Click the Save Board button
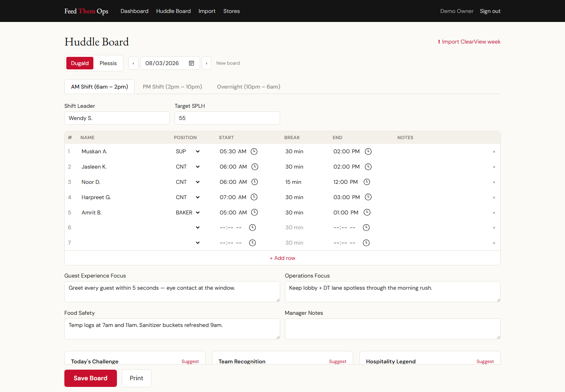Image resolution: width=565 pixels, height=392 pixels. coord(91,378)
